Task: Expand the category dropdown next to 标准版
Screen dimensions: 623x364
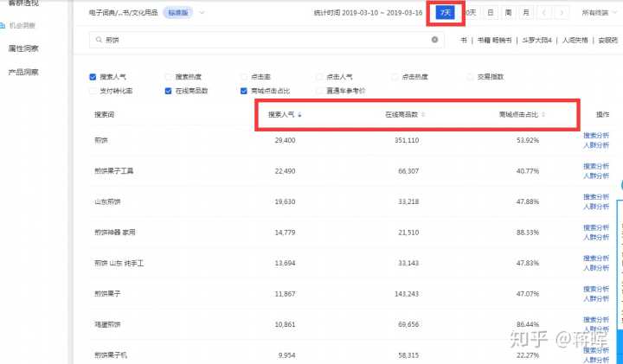Action: coord(202,13)
